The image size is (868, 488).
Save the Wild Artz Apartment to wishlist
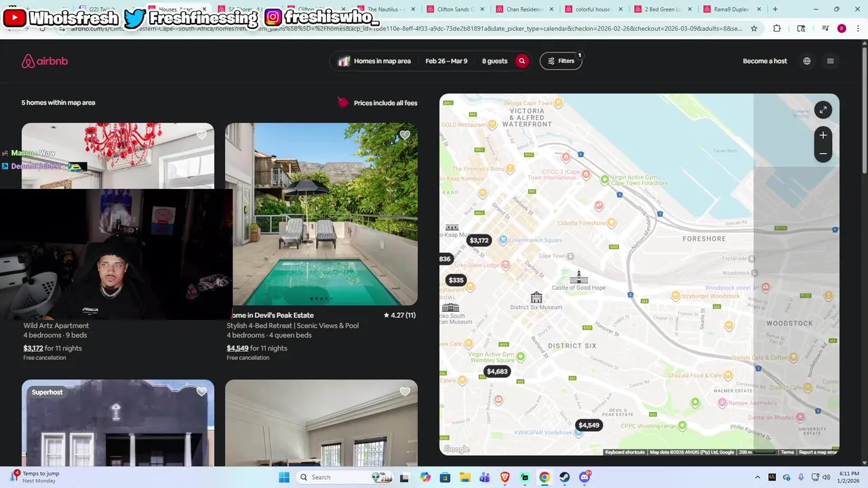click(x=201, y=135)
